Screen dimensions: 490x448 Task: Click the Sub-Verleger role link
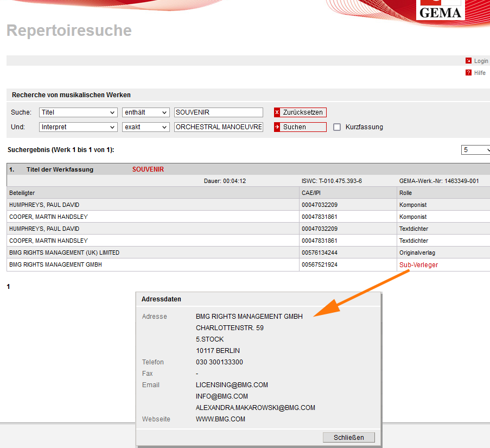click(x=418, y=265)
